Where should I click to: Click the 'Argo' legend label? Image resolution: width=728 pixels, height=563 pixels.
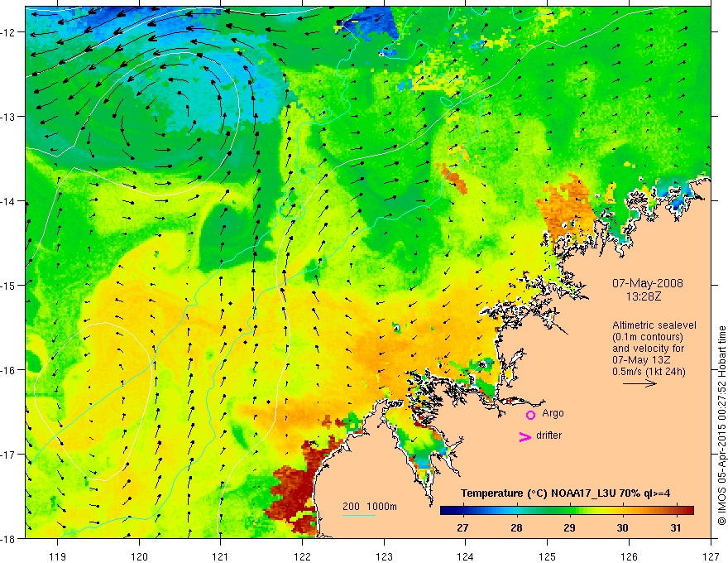coord(553,413)
